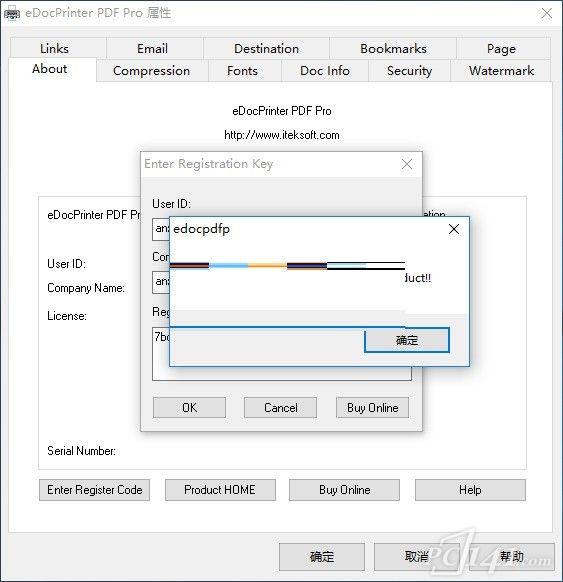
Task: Click Buy Online on the About page
Action: (x=344, y=490)
